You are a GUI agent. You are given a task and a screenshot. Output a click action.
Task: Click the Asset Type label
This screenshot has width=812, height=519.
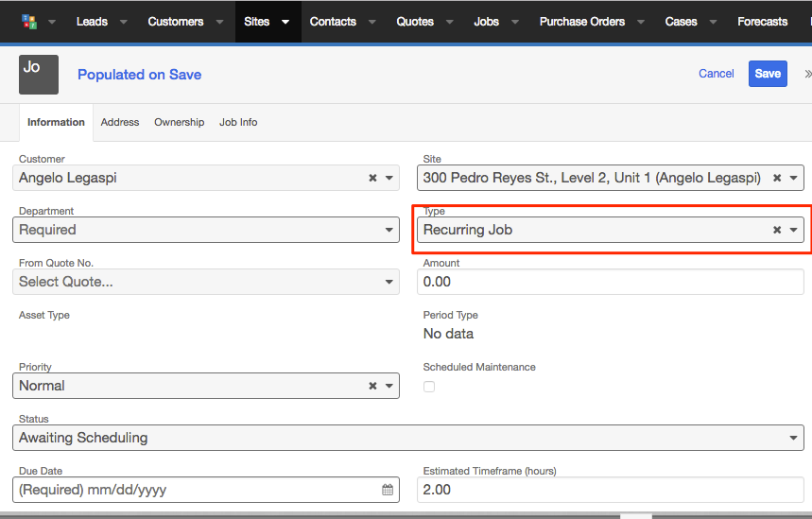tap(44, 315)
